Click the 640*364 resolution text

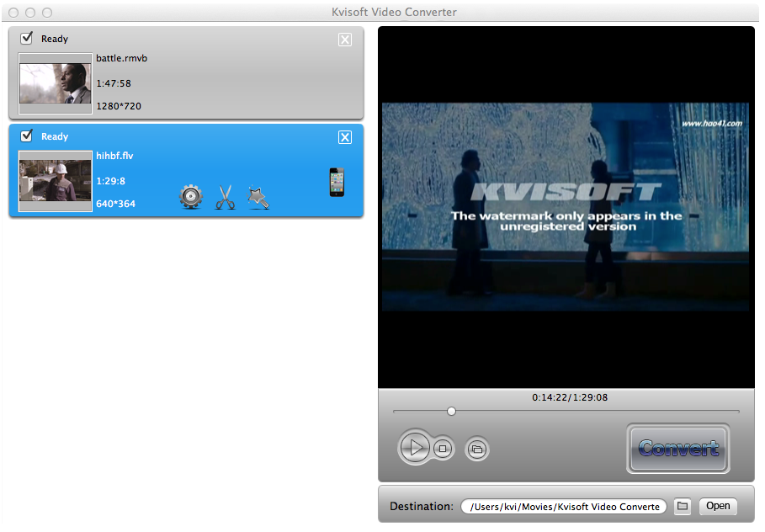[x=115, y=204]
